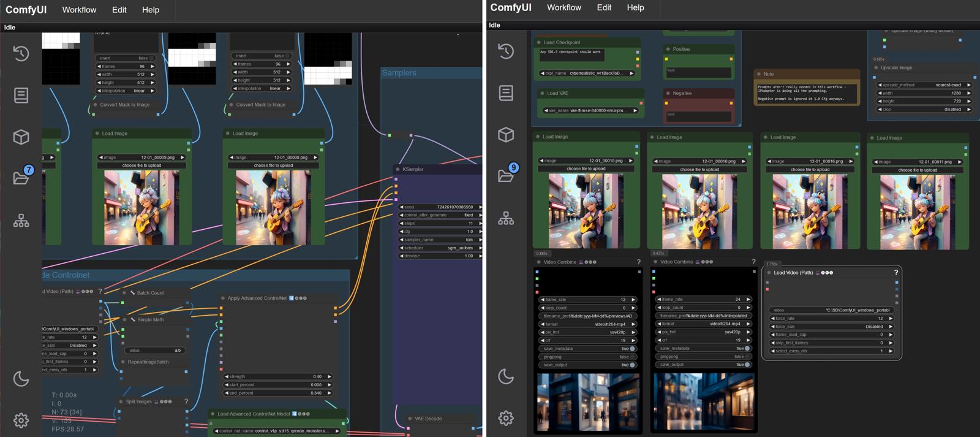Image resolution: width=980 pixels, height=437 pixels.
Task: Click choose file to upload under 12-01_00010.png
Action: point(699,169)
